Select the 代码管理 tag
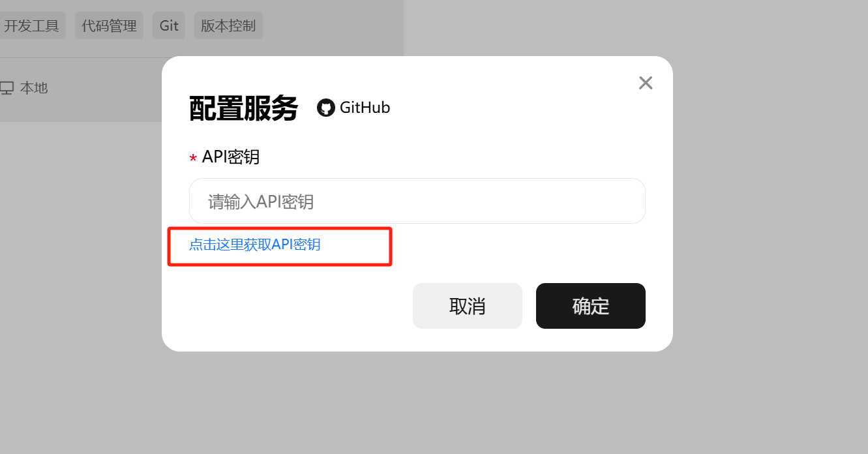Screen dimensions: 868x454 pos(109,25)
